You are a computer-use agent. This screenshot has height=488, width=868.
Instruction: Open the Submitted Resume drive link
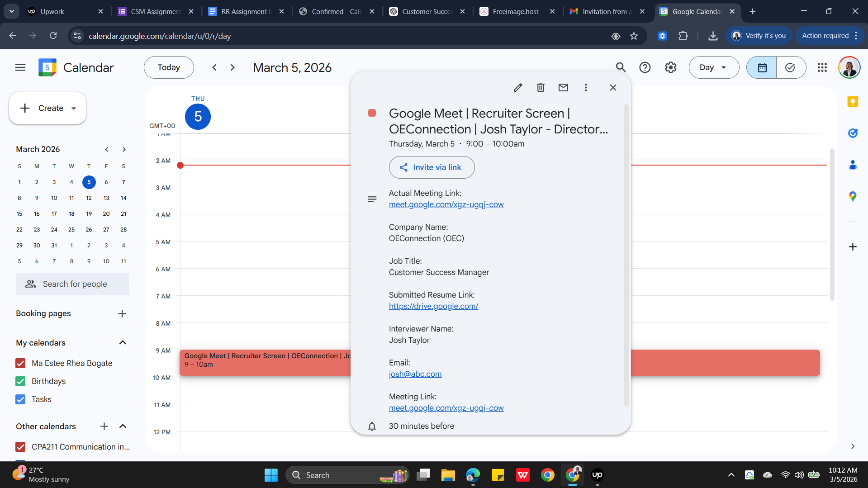(433, 306)
